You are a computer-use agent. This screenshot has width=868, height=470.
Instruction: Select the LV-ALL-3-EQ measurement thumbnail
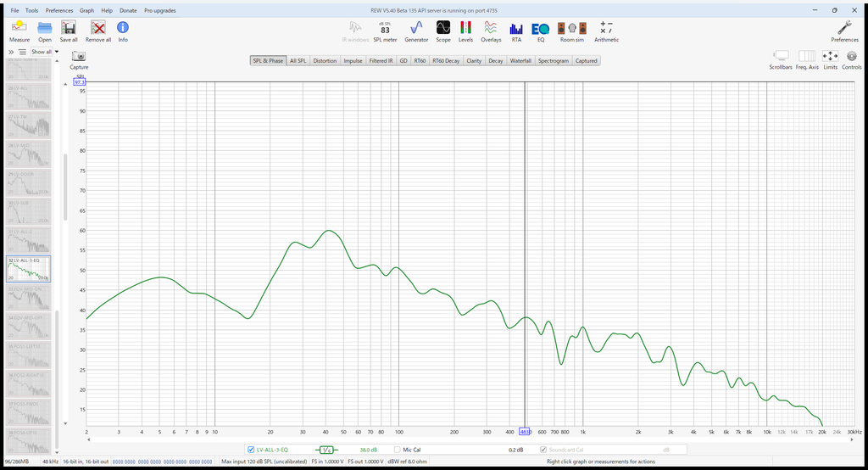tap(28, 269)
